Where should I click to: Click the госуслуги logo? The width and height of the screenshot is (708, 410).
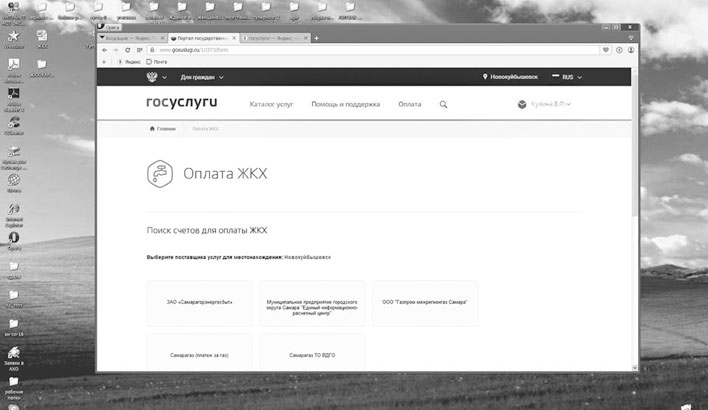pyautogui.click(x=182, y=103)
